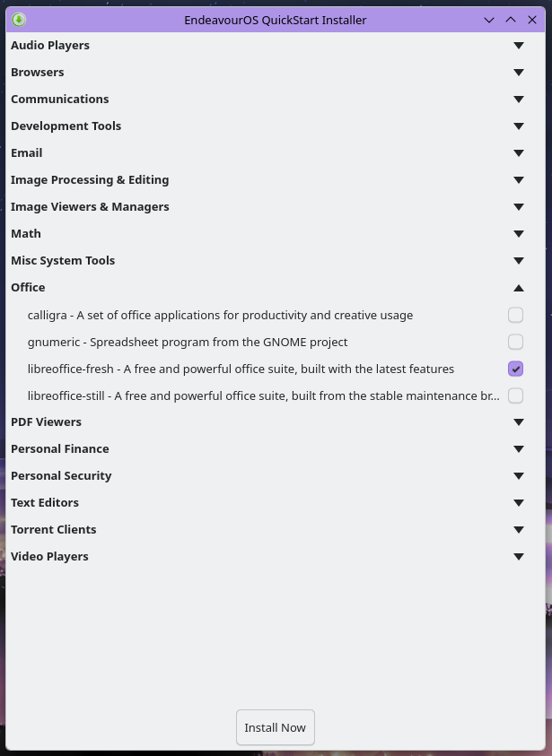Expand the Math category arrow

(518, 234)
